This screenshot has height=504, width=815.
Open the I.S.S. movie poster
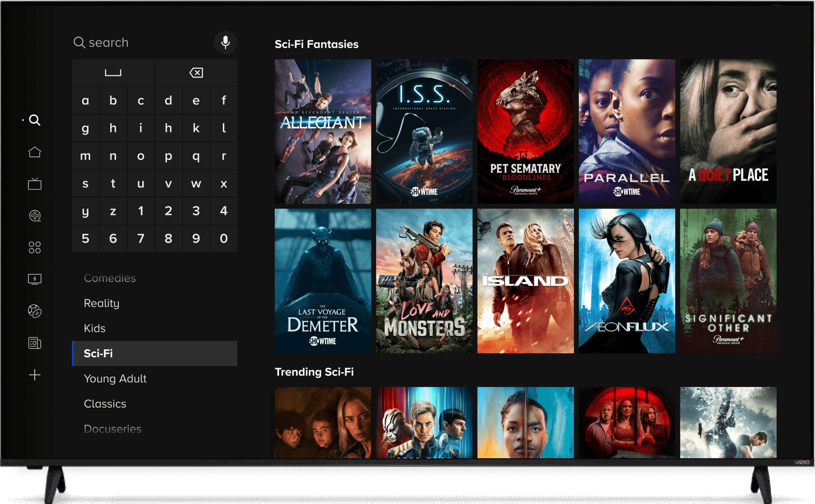[424, 132]
